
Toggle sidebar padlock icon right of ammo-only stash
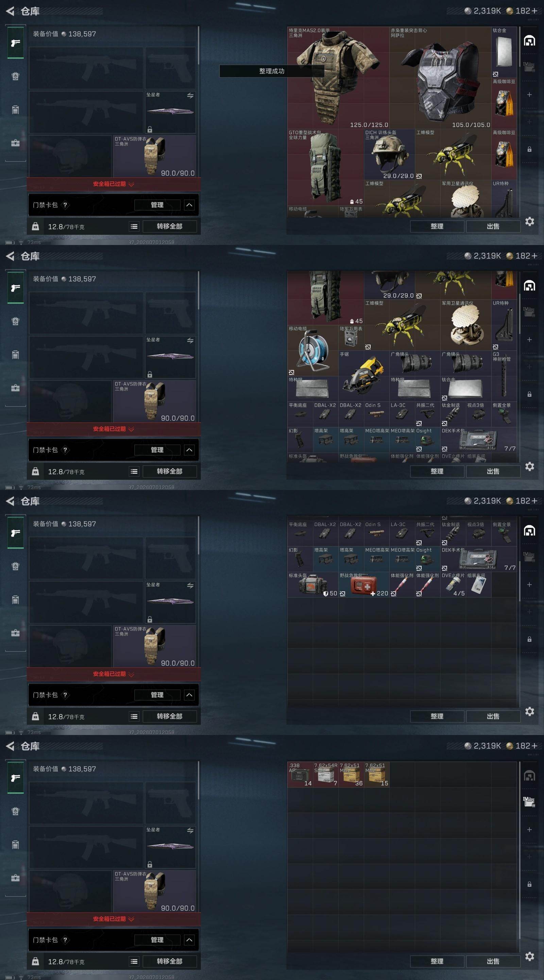coord(529,884)
